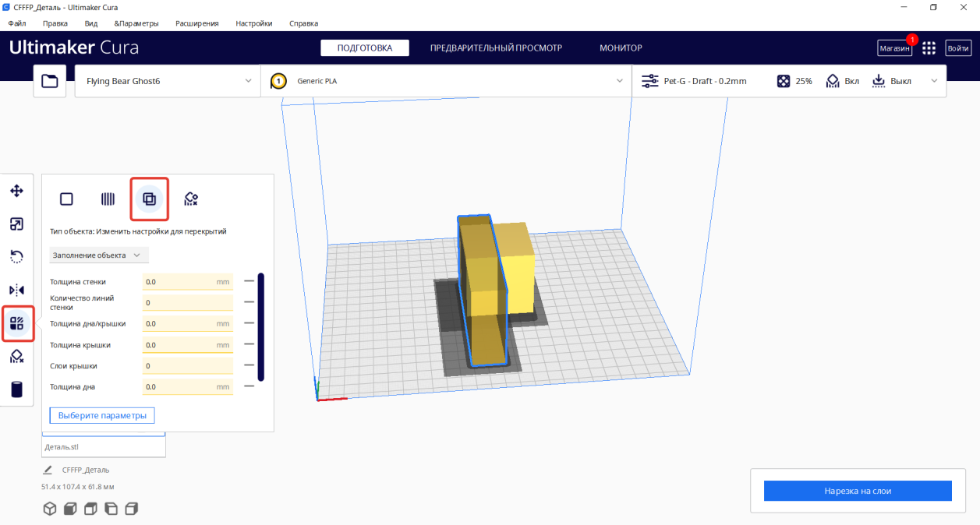The width and height of the screenshot is (980, 525).
Task: Click the infill 25% icon
Action: click(x=784, y=81)
